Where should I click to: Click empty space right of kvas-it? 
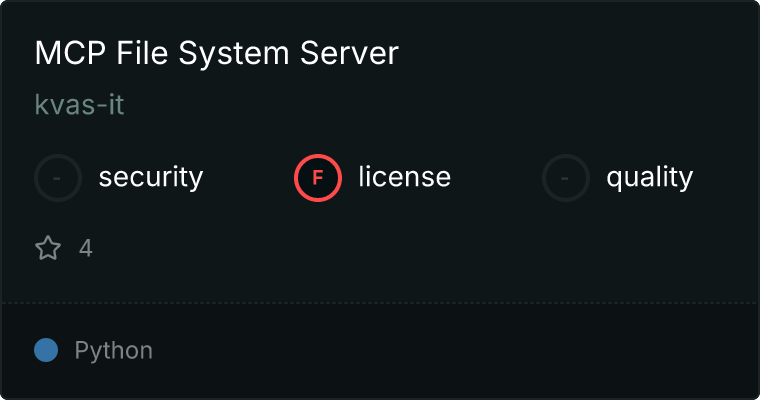[x=400, y=105]
